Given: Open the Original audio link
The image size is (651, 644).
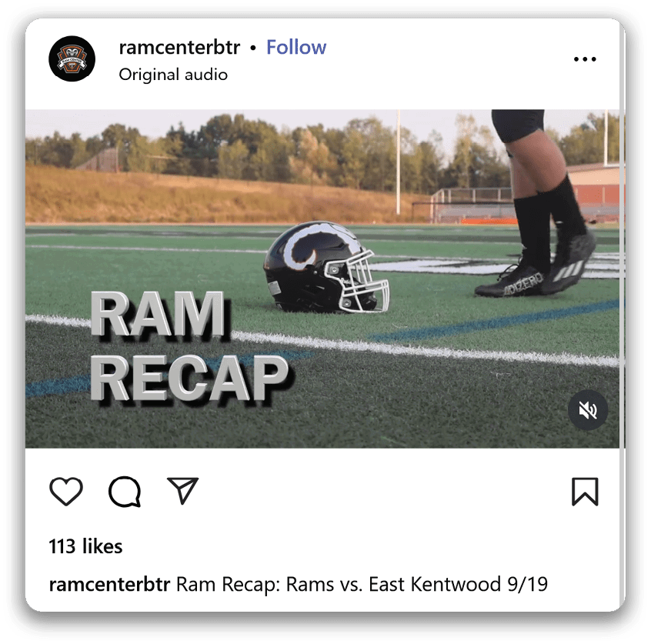Looking at the screenshot, I should 173,75.
